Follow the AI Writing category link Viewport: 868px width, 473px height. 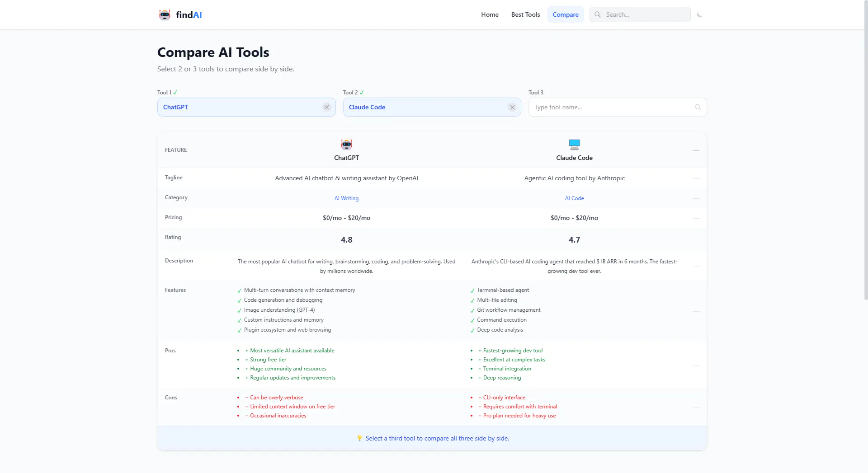point(346,198)
